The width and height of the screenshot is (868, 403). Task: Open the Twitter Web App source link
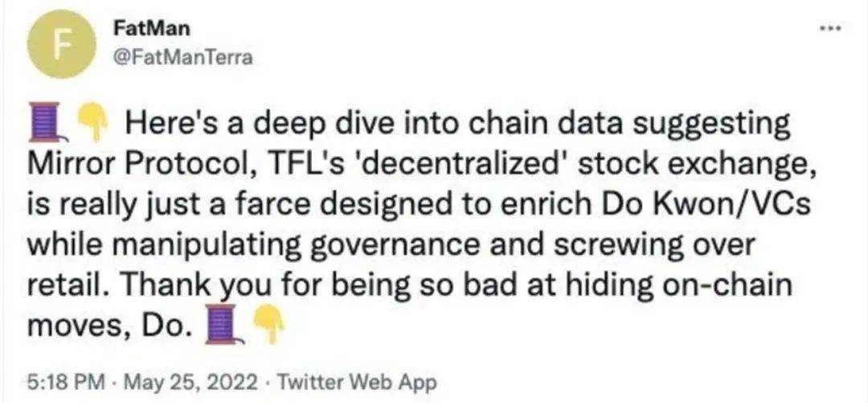tap(355, 382)
